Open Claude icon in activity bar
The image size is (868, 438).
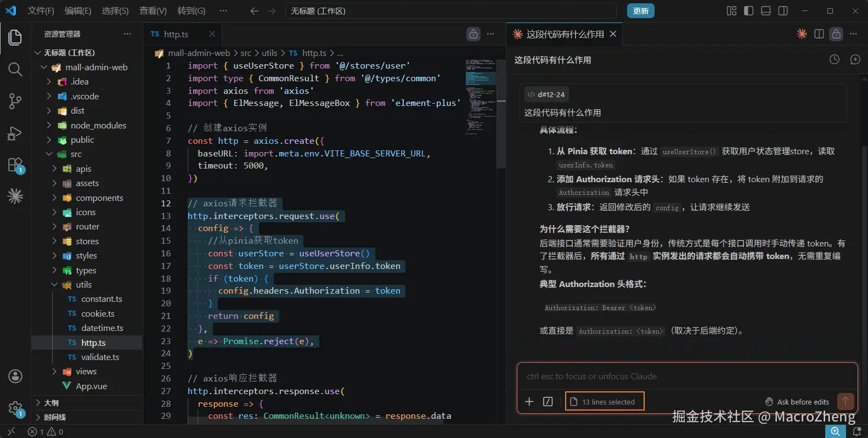pyautogui.click(x=15, y=196)
